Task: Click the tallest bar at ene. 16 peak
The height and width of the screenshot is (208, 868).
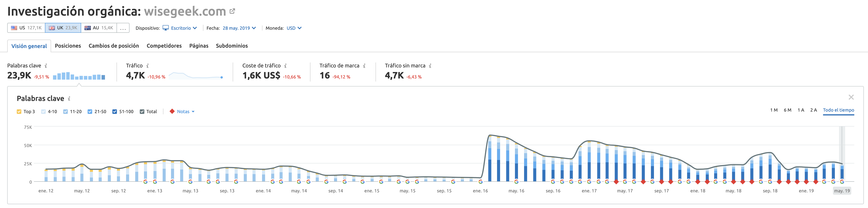Action: point(490,159)
